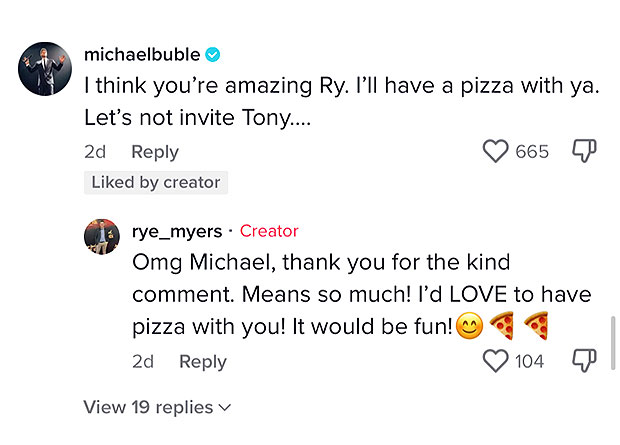Dislike michaelbuble's comment
Screen dimensions: 620x445
click(583, 151)
